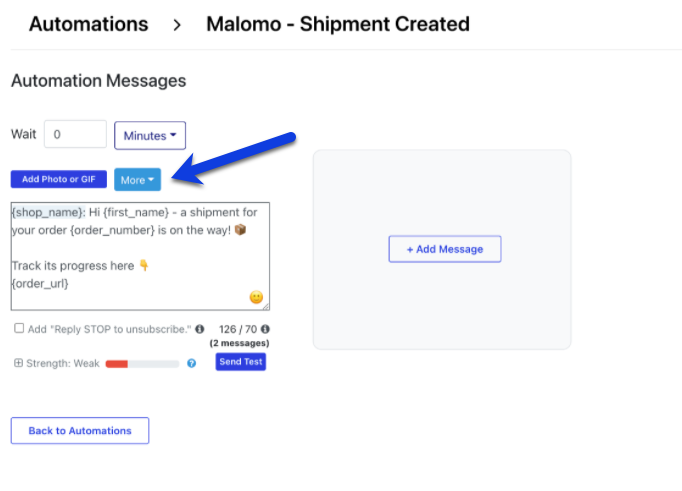Image resolution: width=682 pixels, height=491 pixels.
Task: Open the More options dropdown
Action: tap(137, 180)
